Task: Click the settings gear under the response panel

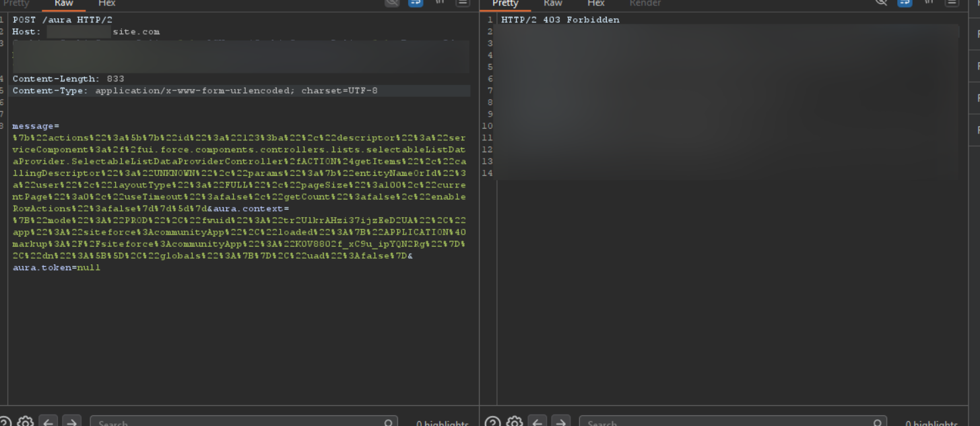Action: click(x=515, y=422)
